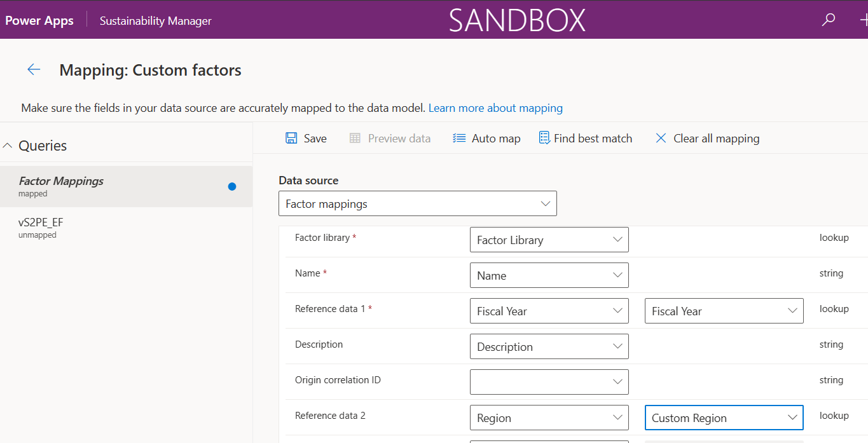Click the Description field label

pyautogui.click(x=319, y=344)
